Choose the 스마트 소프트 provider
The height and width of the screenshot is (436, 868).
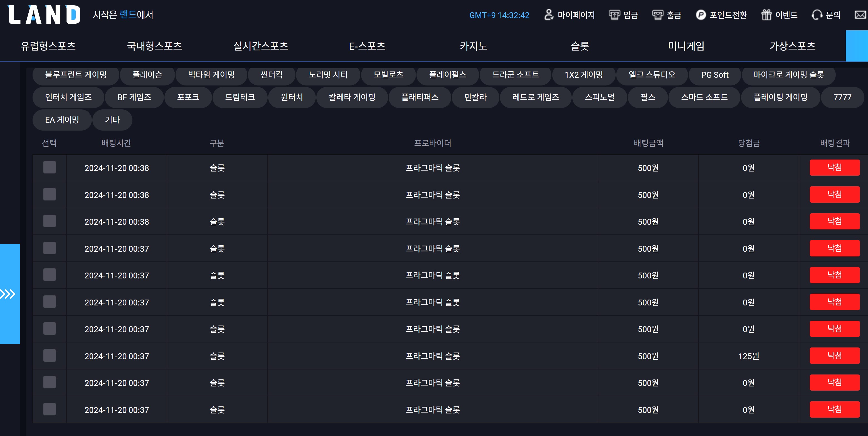click(704, 97)
